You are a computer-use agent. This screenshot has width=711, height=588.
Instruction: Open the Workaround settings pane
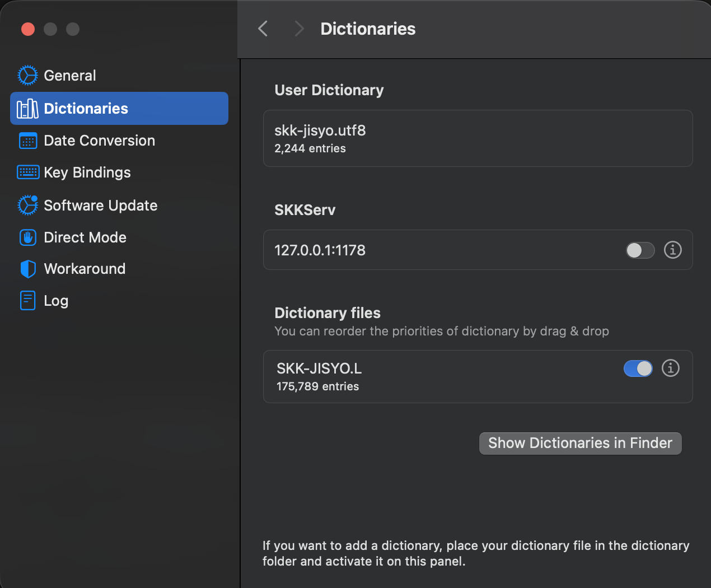pos(119,269)
